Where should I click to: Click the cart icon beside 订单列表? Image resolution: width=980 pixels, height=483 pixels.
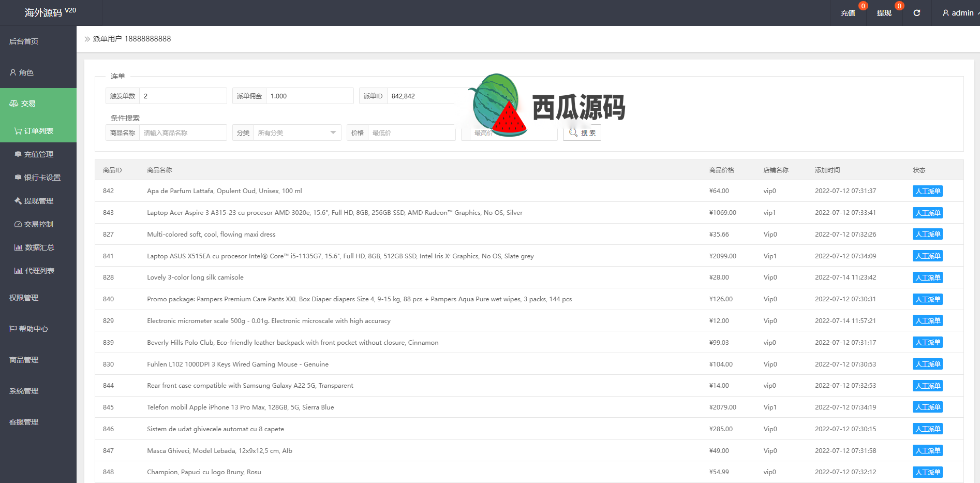click(18, 131)
